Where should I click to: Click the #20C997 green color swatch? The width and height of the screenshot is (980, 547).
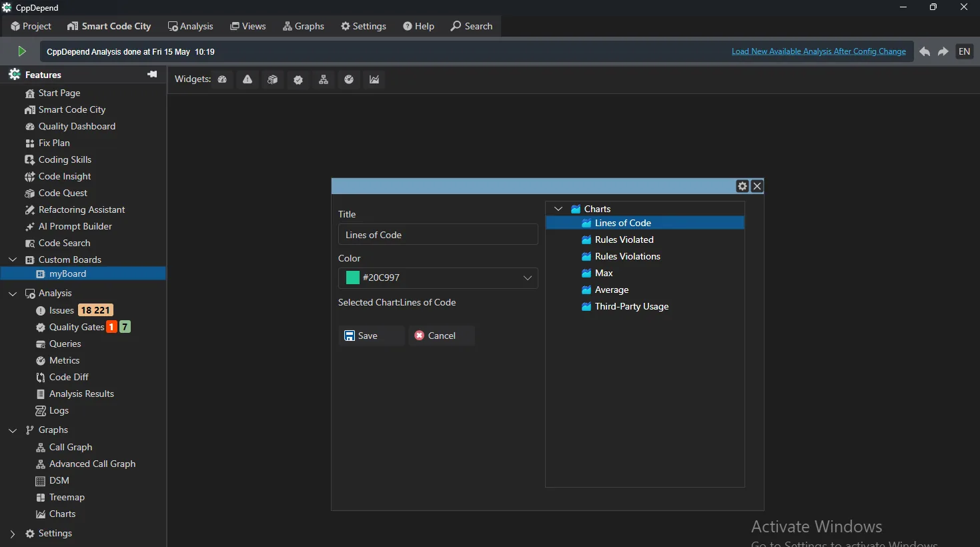click(x=353, y=278)
